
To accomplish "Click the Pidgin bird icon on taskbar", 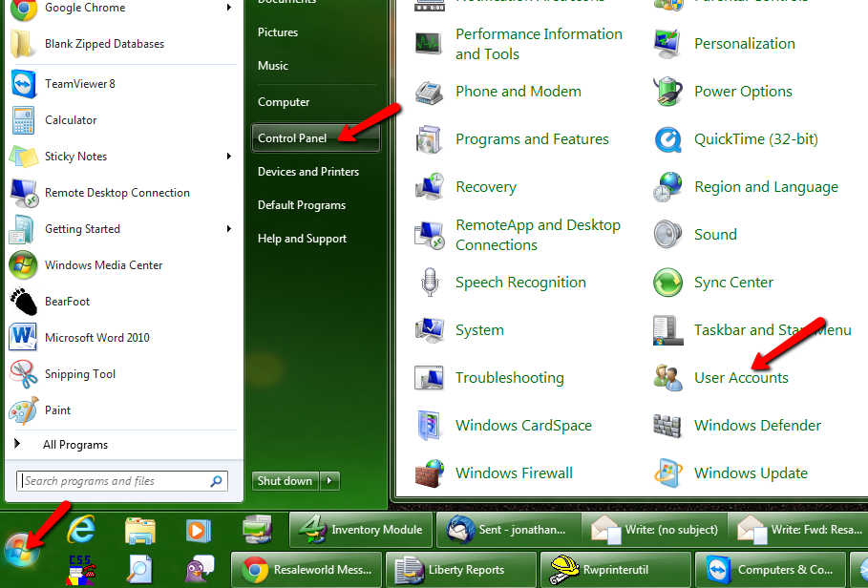I will point(199,570).
